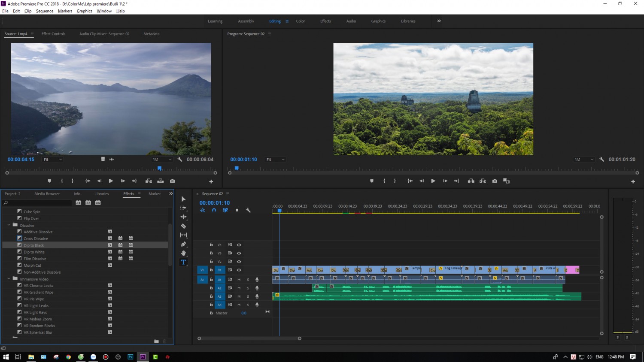Add marker in the Program monitor
The width and height of the screenshot is (644, 362).
[372, 181]
